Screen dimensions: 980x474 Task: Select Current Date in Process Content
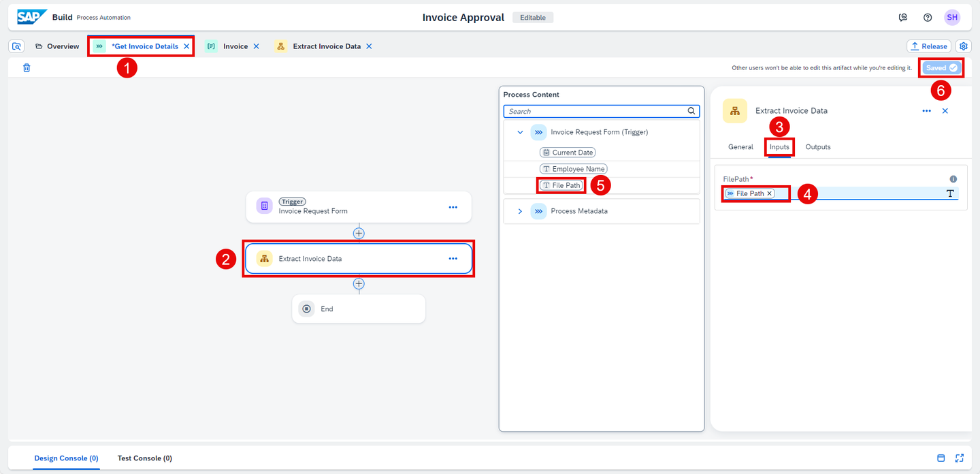568,153
